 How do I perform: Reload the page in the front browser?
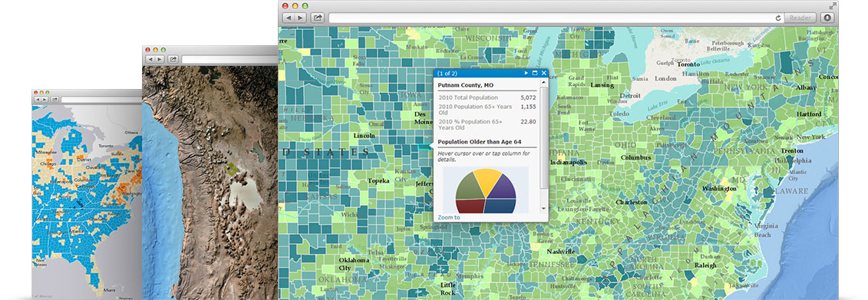pyautogui.click(x=778, y=18)
